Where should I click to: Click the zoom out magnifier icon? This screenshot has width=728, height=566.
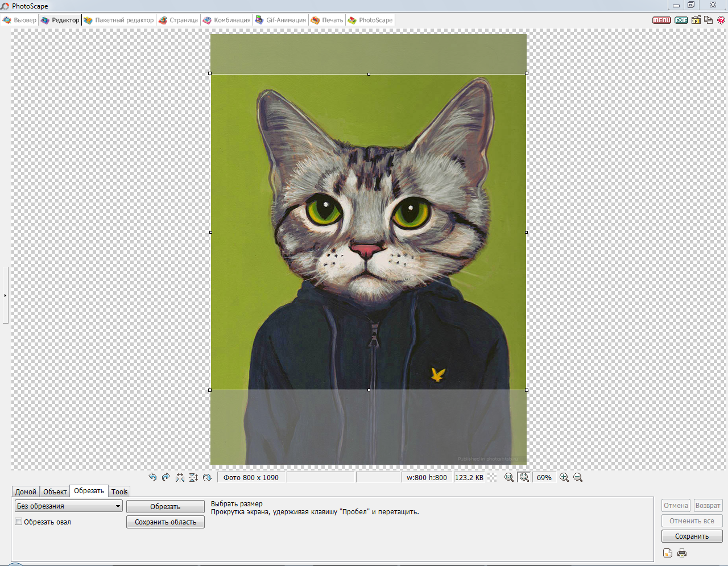pos(578,477)
